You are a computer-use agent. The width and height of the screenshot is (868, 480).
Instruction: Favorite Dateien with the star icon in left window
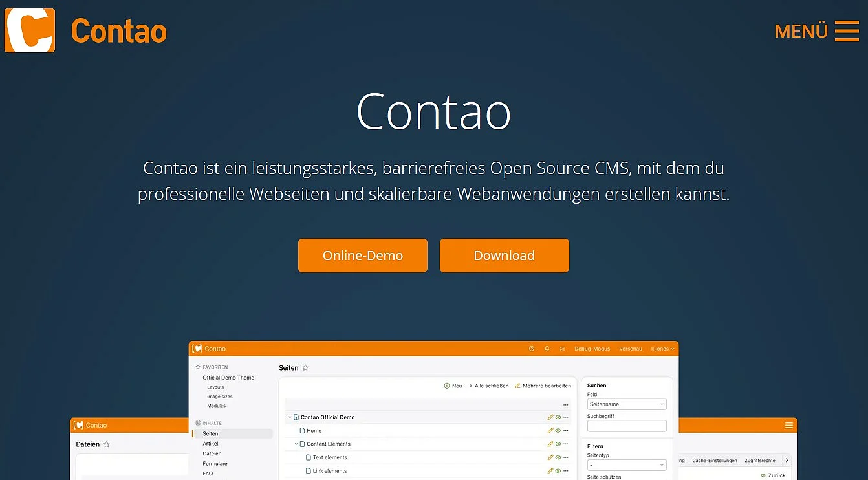pos(107,444)
